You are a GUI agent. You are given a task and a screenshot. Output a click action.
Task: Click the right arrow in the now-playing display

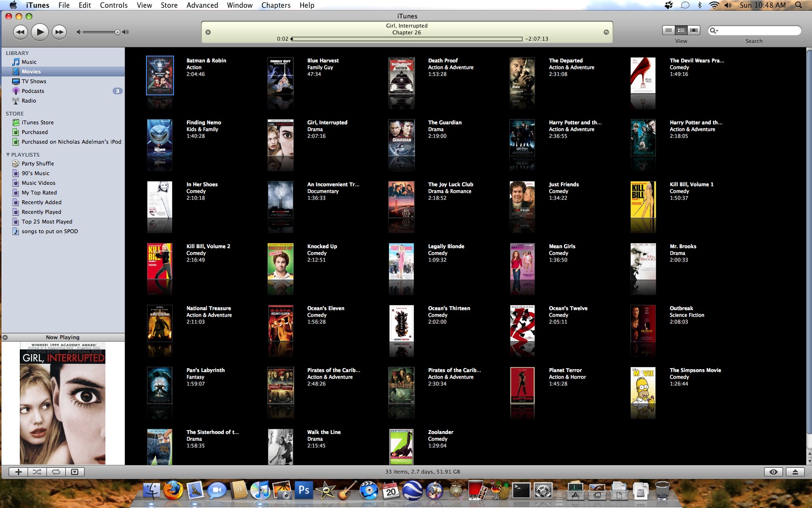click(606, 32)
